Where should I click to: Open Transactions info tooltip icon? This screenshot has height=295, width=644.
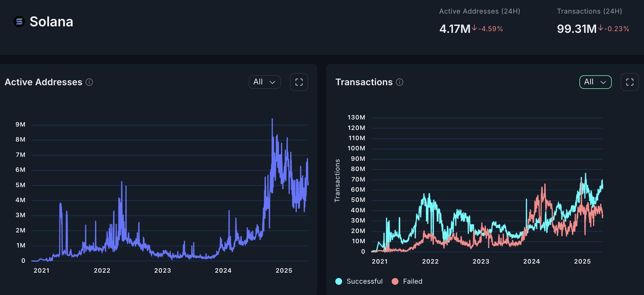(x=400, y=82)
